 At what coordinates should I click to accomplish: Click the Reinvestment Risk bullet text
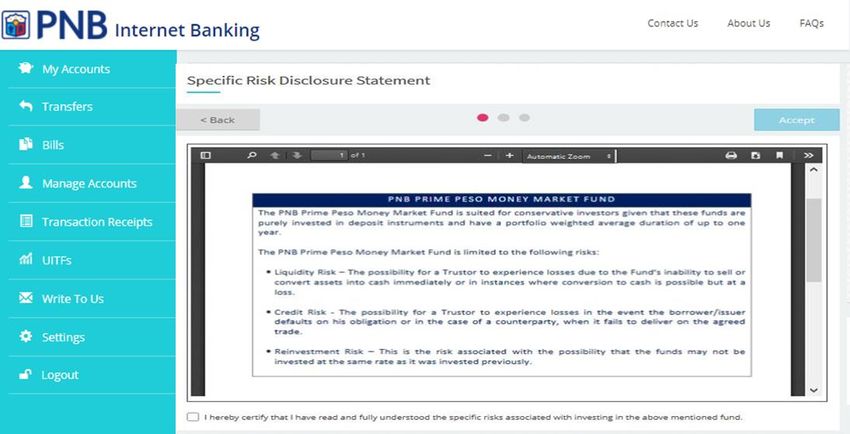510,357
